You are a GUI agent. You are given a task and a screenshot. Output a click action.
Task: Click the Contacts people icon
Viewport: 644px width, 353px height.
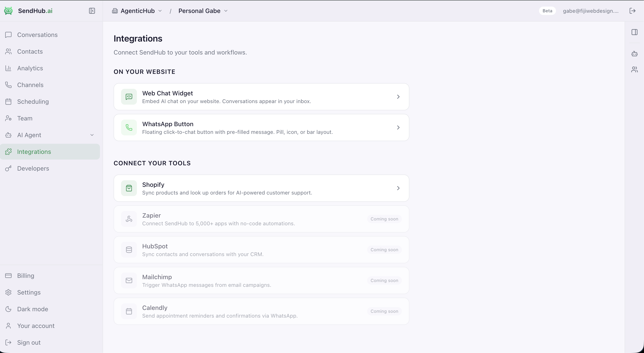click(x=8, y=51)
